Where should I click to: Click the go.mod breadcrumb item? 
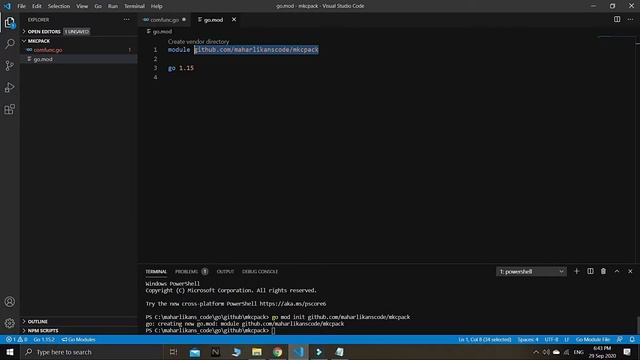pyautogui.click(x=162, y=31)
